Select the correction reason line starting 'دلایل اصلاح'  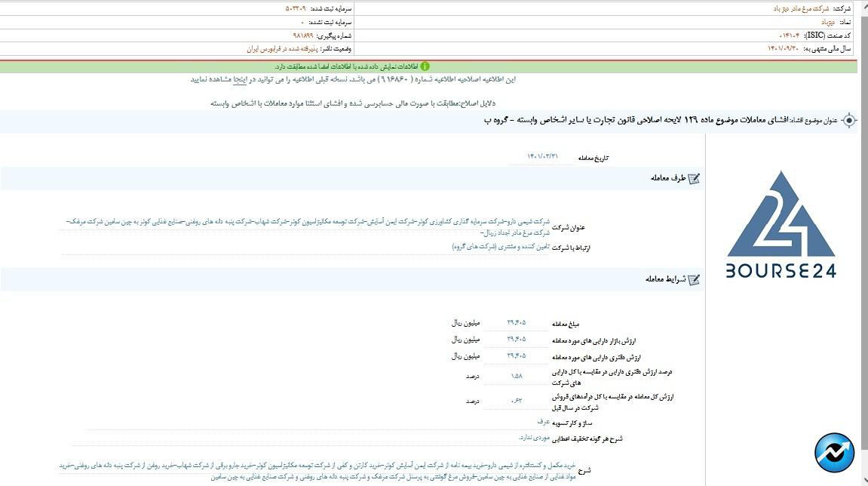tap(353, 103)
